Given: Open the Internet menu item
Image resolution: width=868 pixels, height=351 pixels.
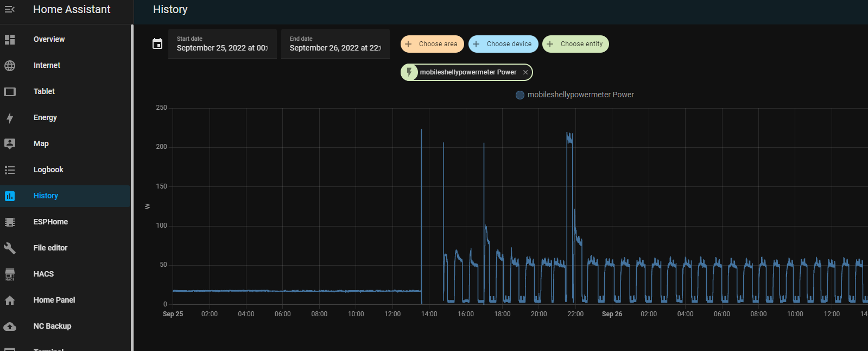Looking at the screenshot, I should tap(65, 66).
